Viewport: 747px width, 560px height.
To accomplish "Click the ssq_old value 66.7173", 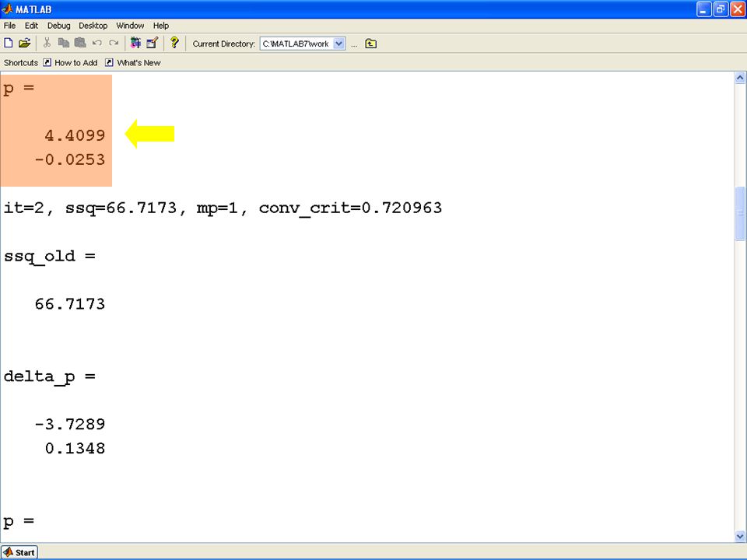I will [x=69, y=304].
